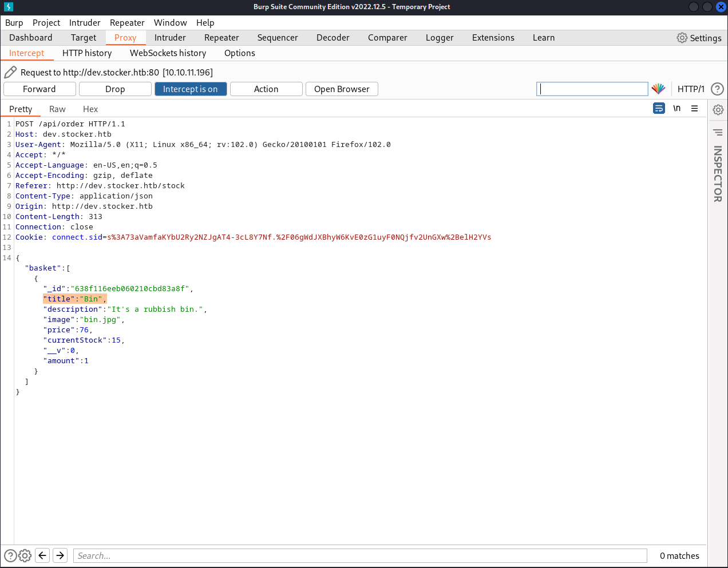Toggle show non-printable characters \n button
The width and height of the screenshot is (728, 568).
coord(676,108)
